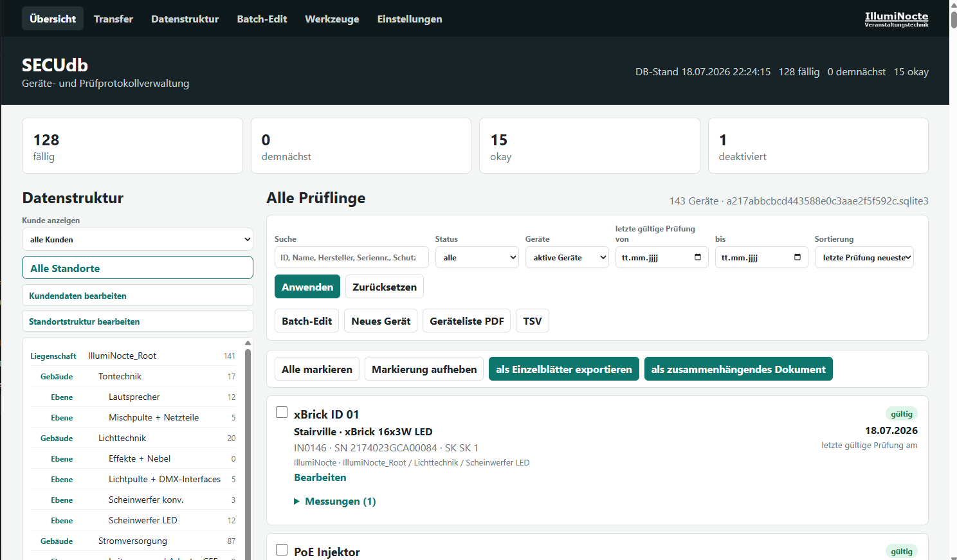Select 'Scheinwerfer LED' in the tree

click(x=133, y=520)
